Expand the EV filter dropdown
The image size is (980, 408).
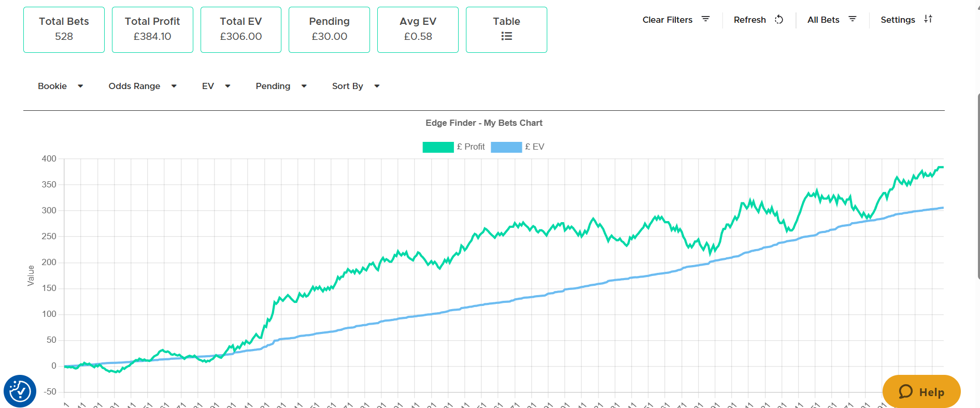pyautogui.click(x=216, y=86)
